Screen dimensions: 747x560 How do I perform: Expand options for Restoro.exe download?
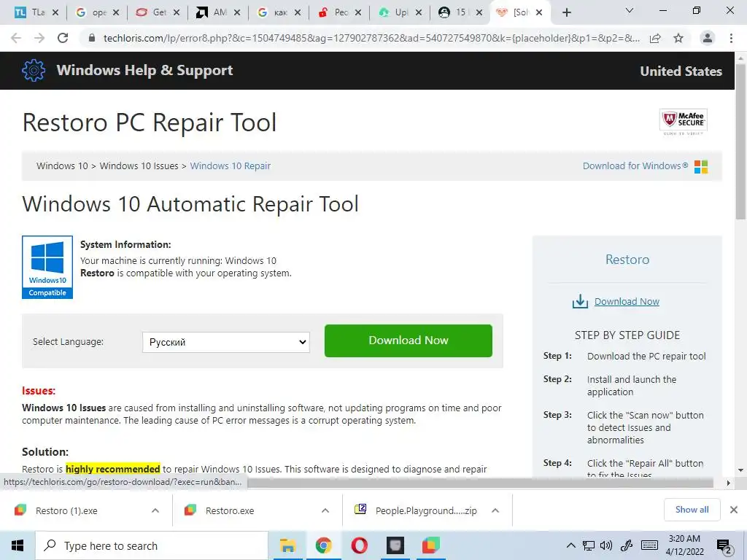pos(325,510)
